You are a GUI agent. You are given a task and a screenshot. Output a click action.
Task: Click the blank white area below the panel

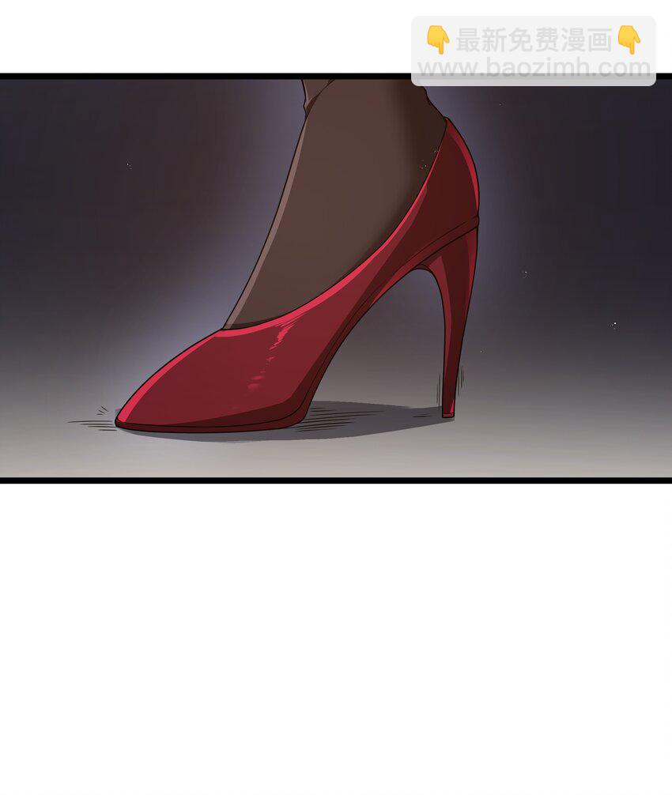pos(336,632)
